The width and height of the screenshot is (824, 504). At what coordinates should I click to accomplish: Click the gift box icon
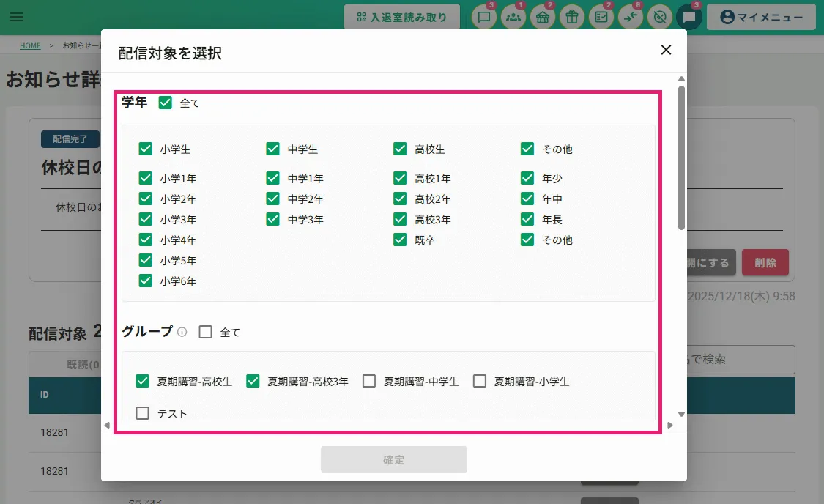572,18
